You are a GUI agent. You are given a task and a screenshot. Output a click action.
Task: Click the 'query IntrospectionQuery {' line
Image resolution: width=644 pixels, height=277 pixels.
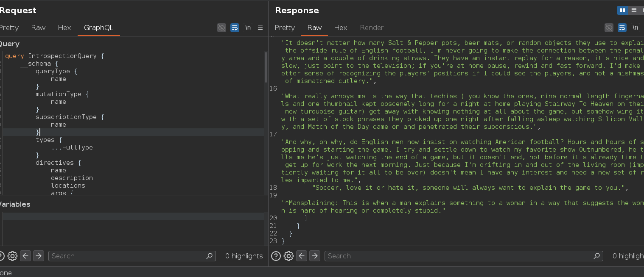54,56
